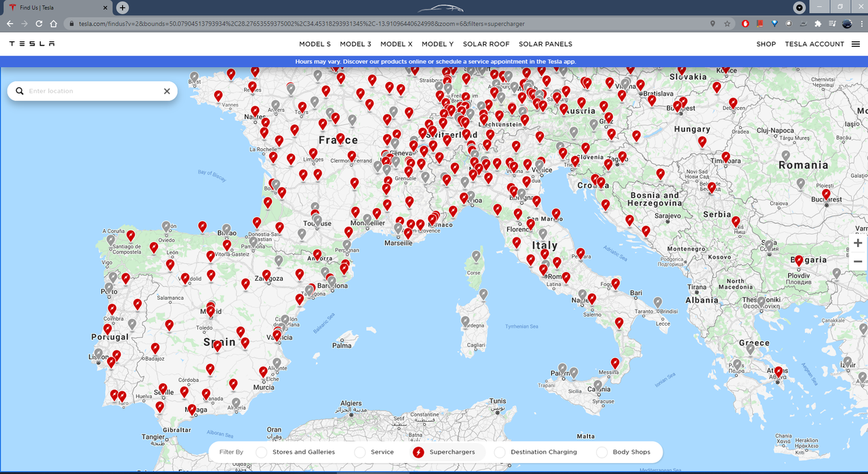Open the Tesla Account link
This screenshot has height=474, width=868.
coord(814,44)
